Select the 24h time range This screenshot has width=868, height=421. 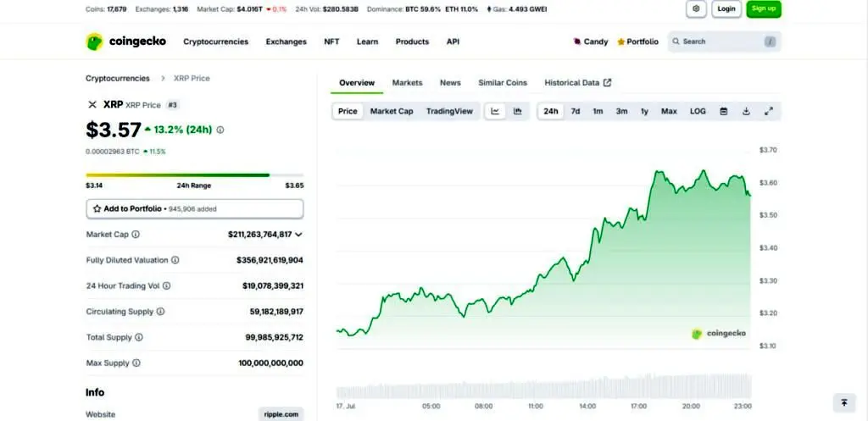(551, 111)
